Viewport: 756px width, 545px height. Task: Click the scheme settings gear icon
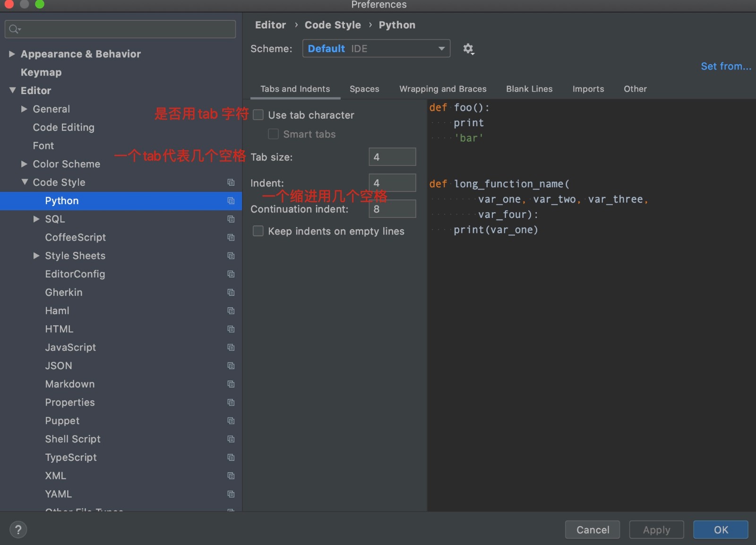[468, 49]
